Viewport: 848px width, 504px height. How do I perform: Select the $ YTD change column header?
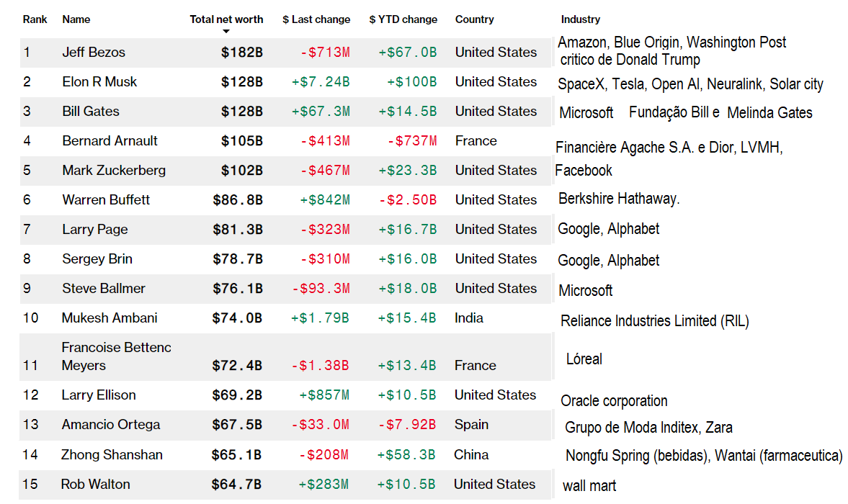(403, 19)
